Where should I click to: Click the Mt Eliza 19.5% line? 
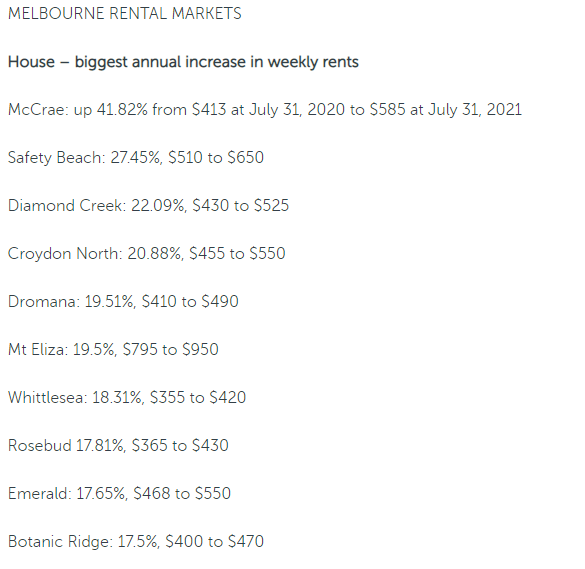[113, 350]
